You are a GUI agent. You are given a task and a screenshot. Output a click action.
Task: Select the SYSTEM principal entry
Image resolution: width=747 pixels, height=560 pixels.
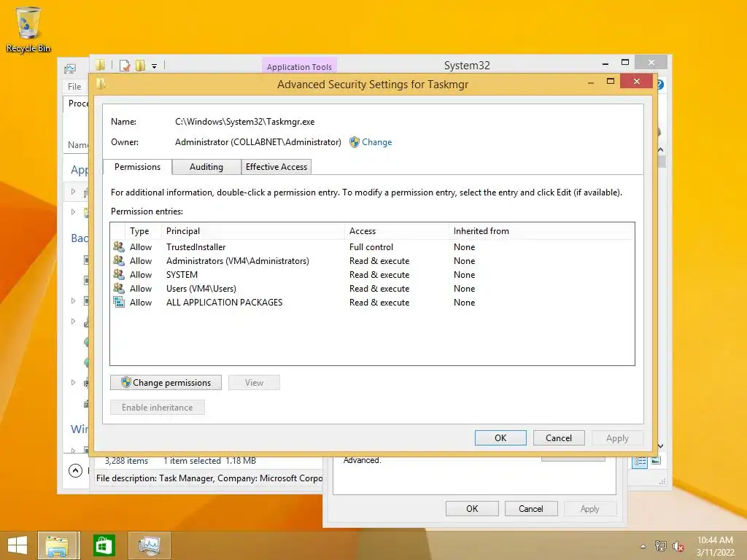182,274
